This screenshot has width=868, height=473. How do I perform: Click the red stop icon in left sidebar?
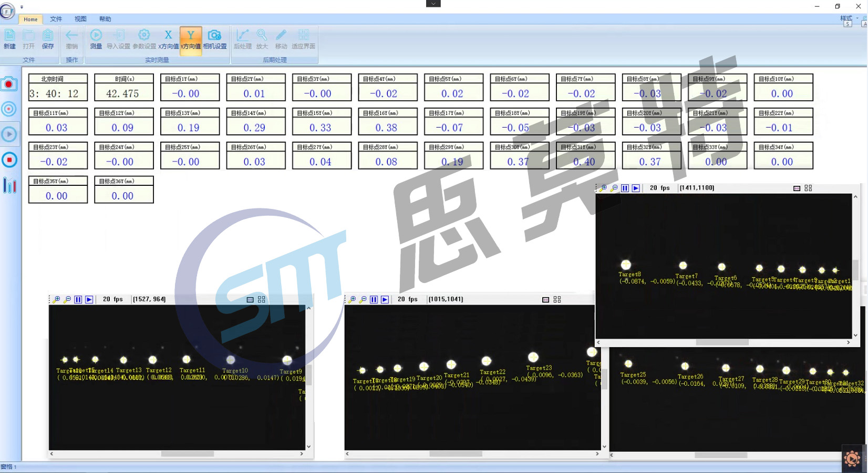(x=9, y=160)
